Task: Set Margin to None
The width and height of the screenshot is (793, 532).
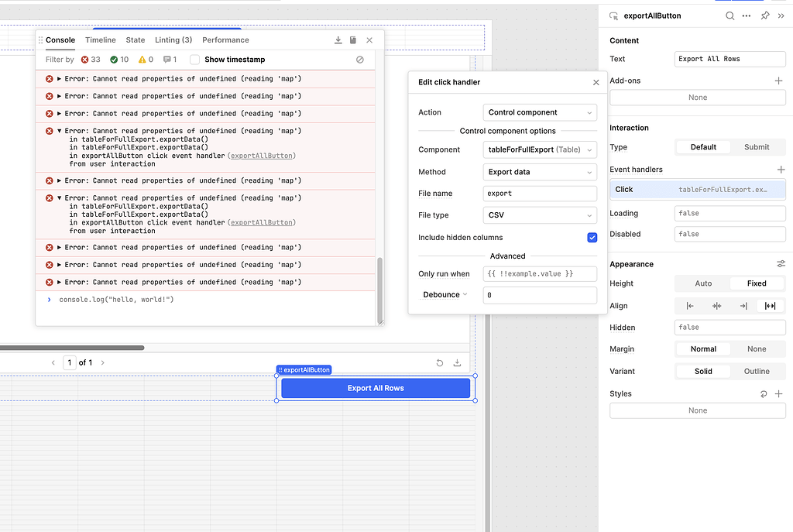Action: coord(757,349)
